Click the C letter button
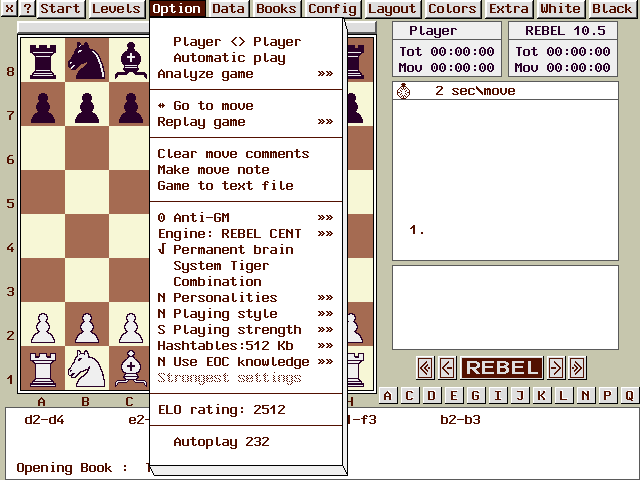The width and height of the screenshot is (640, 480). tap(409, 396)
